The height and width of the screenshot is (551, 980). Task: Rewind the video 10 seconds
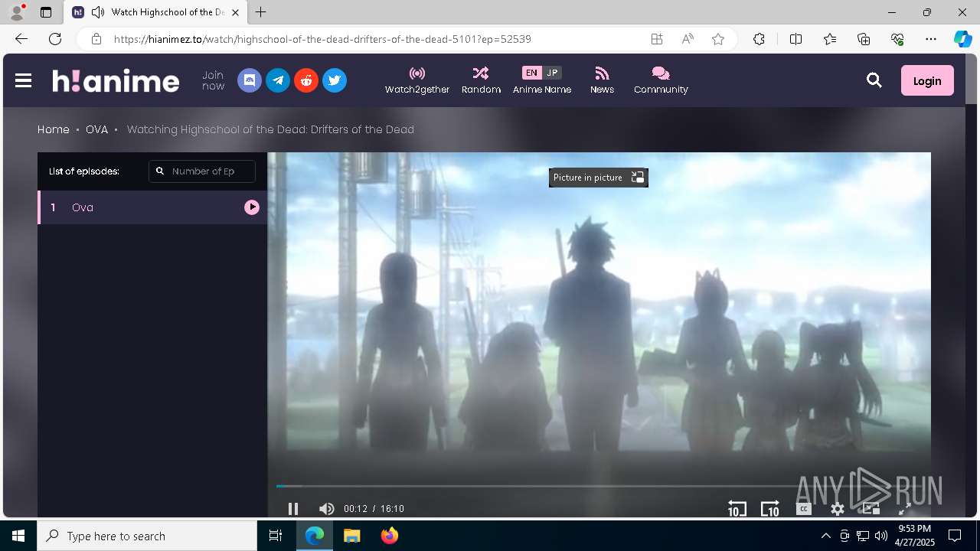click(x=737, y=509)
